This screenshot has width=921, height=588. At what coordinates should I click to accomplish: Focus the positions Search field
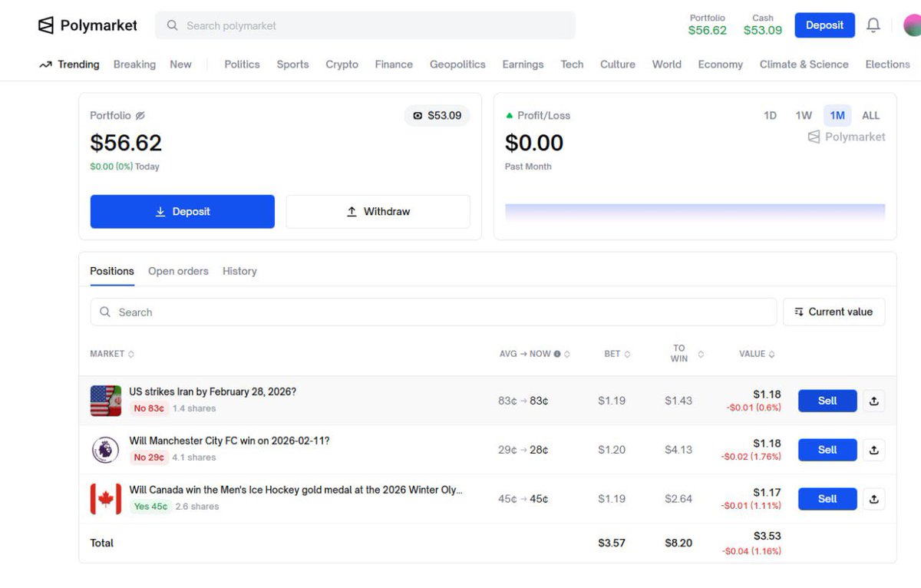tap(434, 312)
